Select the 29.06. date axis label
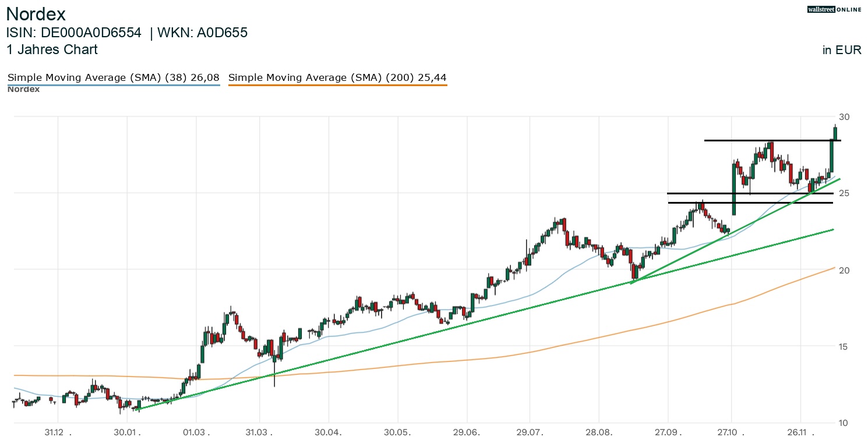Viewport: 868px width, 437px height. (467, 432)
